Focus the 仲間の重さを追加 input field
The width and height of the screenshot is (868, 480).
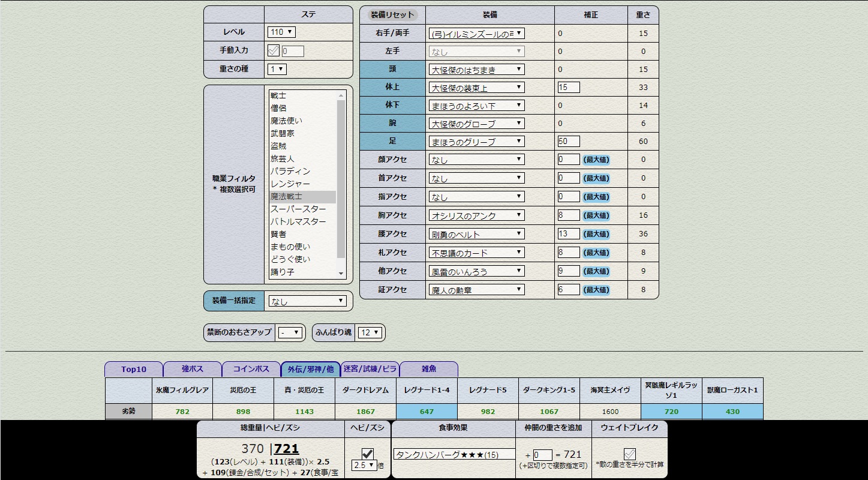pyautogui.click(x=542, y=455)
